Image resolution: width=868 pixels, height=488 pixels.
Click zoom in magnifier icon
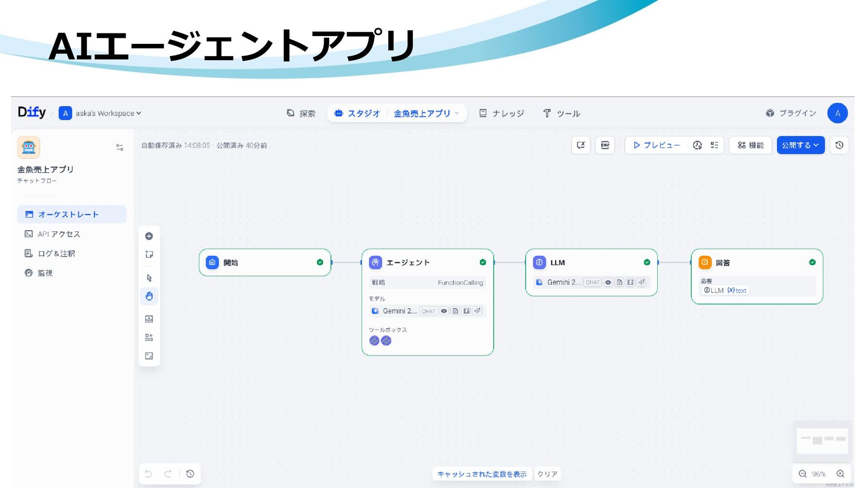pos(840,474)
